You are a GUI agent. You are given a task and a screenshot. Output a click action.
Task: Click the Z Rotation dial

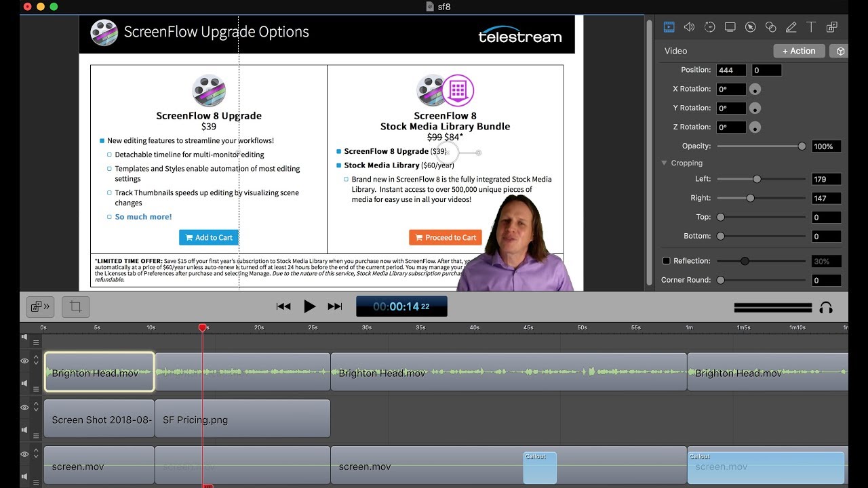click(x=755, y=127)
